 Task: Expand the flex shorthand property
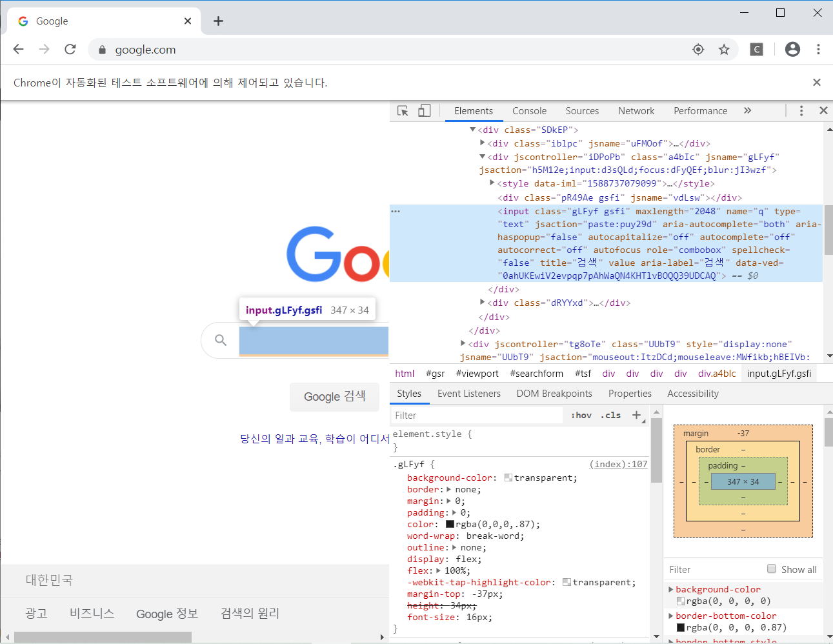pos(439,570)
